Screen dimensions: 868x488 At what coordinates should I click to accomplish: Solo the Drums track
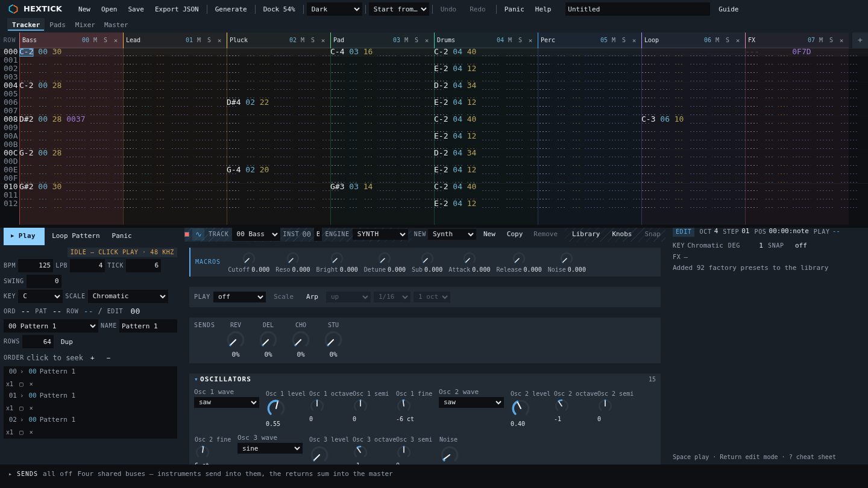pos(520,40)
